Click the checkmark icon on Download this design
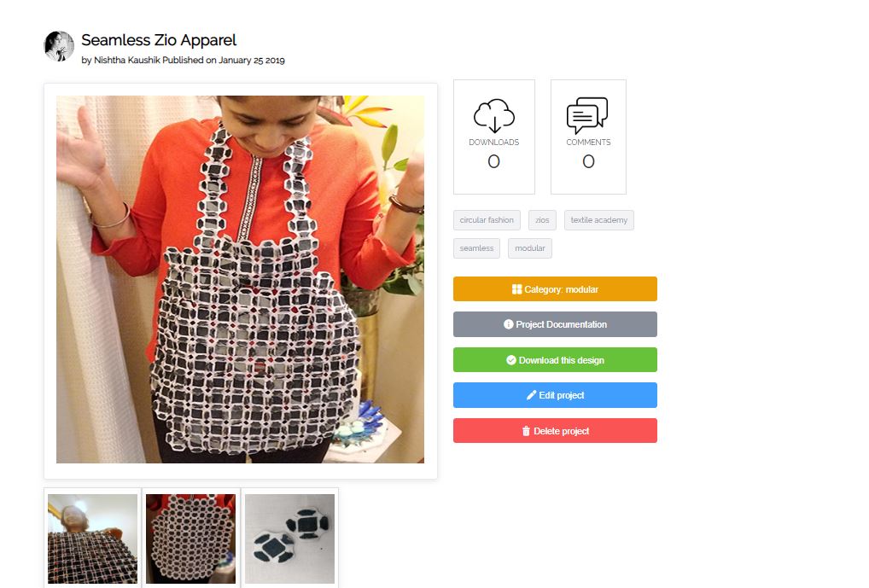 [x=511, y=360]
